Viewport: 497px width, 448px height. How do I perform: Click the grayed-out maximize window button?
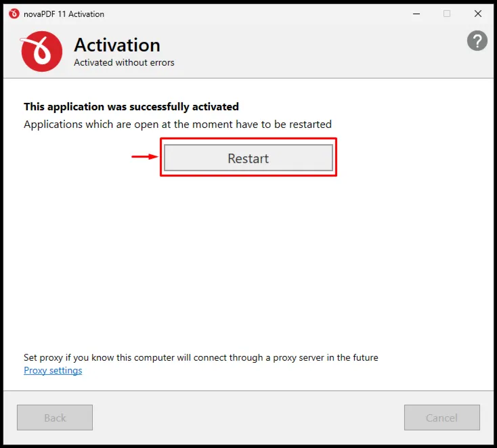tap(447, 14)
